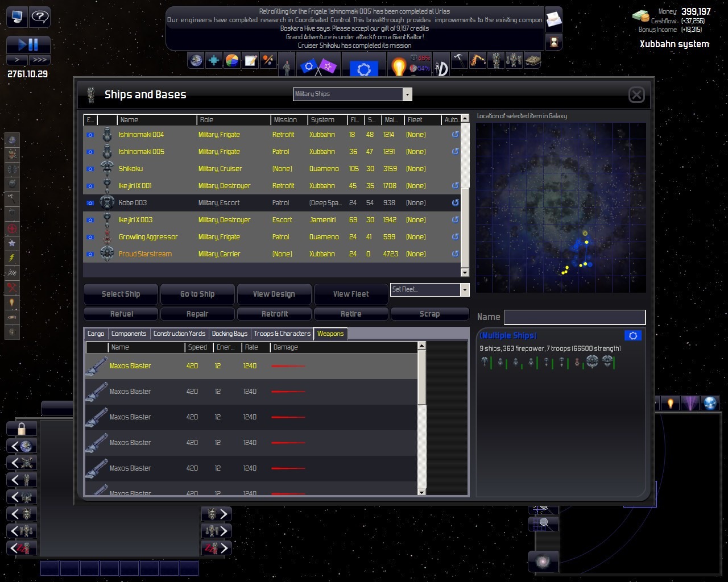Click the left-arrow sleeping ship ZZ button
728x582 pixels.
pos(22,548)
